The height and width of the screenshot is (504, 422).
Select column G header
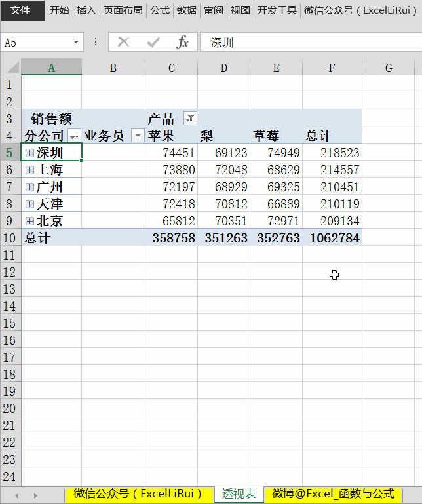[x=388, y=68]
